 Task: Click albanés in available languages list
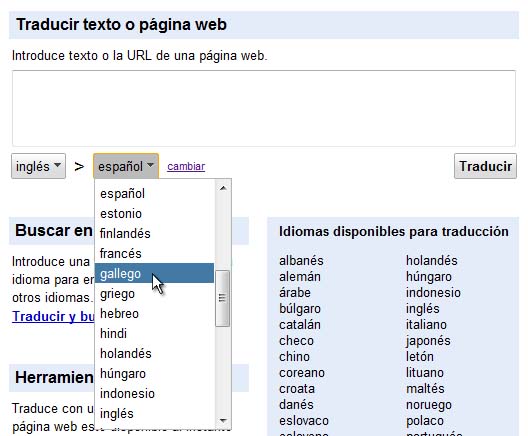[x=301, y=261]
